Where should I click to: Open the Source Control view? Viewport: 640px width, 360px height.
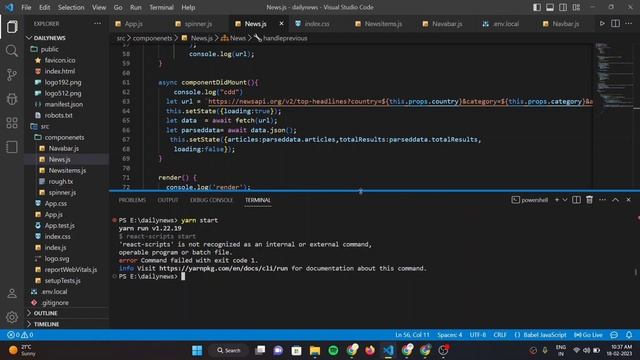point(12,75)
